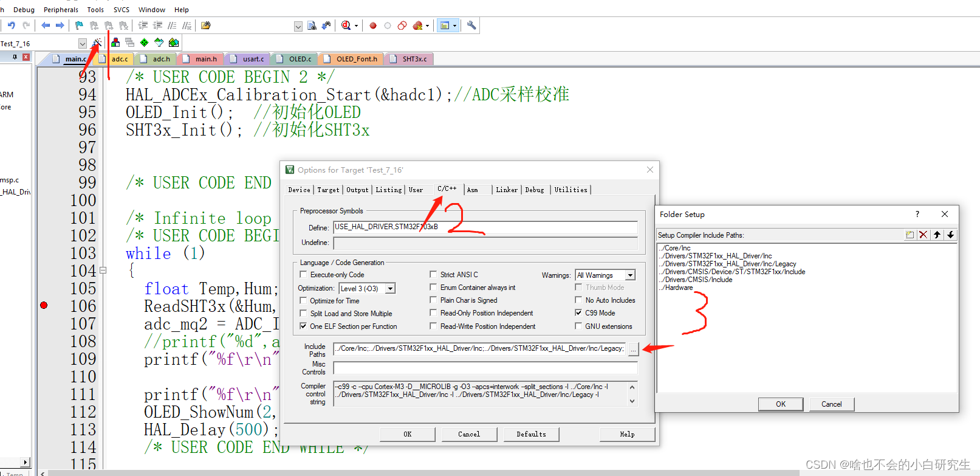Open Manage Run-Time Environment green diamond icon
980x476 pixels.
pyautogui.click(x=144, y=43)
